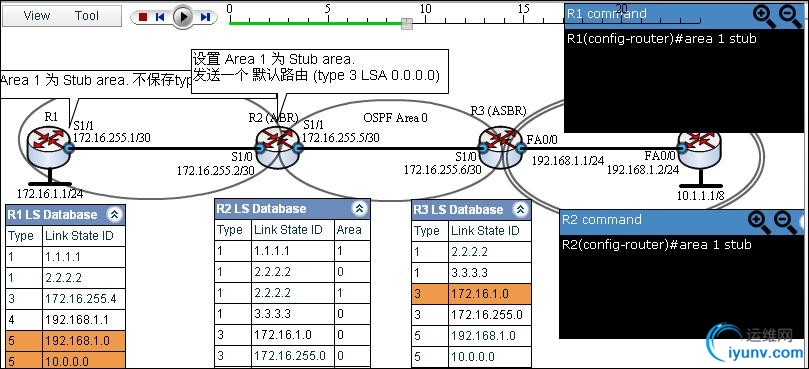
Task: Stop the animation playback
Action: 143,17
